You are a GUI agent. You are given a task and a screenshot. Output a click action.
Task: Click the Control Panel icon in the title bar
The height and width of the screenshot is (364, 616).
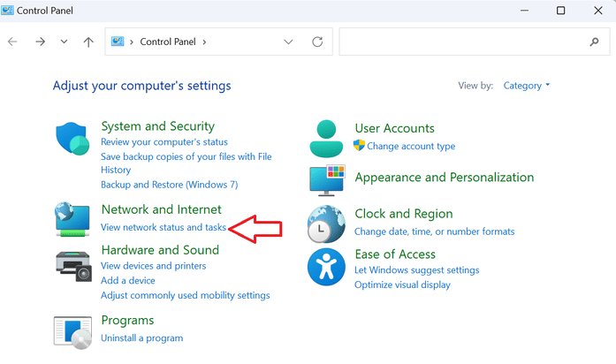7,11
